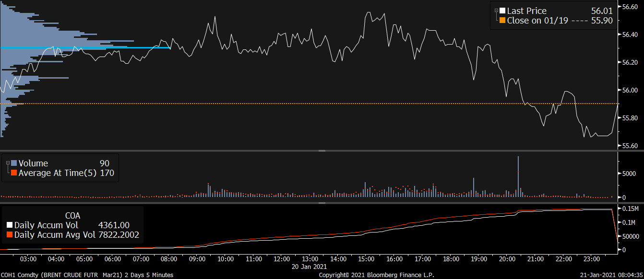Click the COA legend title
Viewport: 644px width, 279px height.
pos(72,215)
